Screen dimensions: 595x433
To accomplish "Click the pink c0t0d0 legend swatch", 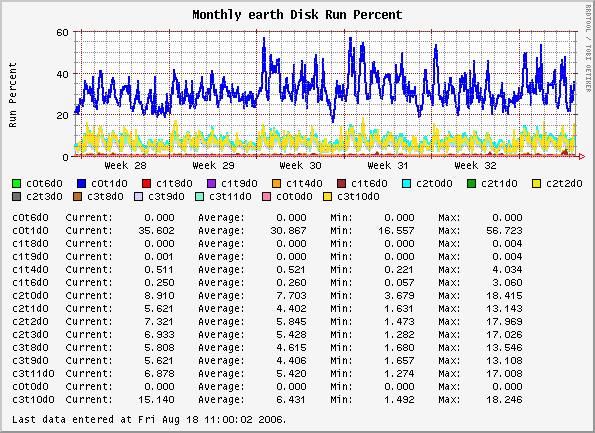I will coord(267,197).
